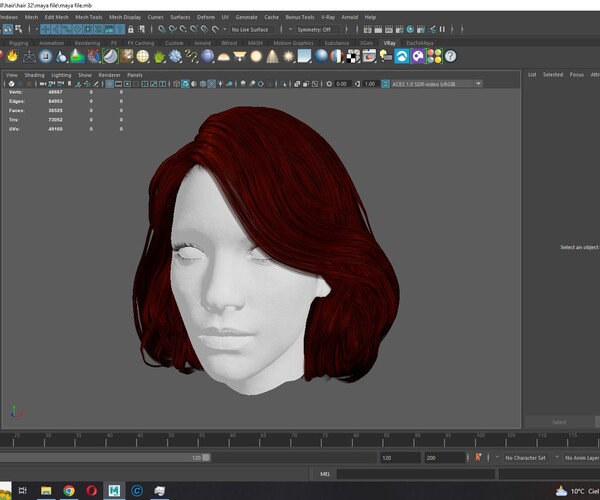Click the V-Ray yellow grid sphere icon
Viewport: 600px width, 500px height.
pyautogui.click(x=142, y=56)
